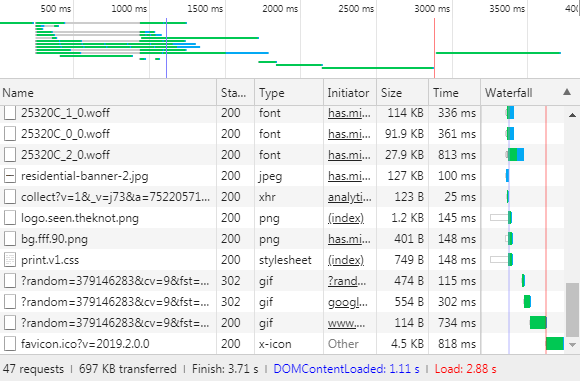Open the (index) initiator link for print.v1.css
The image size is (580, 381).
[346, 260]
